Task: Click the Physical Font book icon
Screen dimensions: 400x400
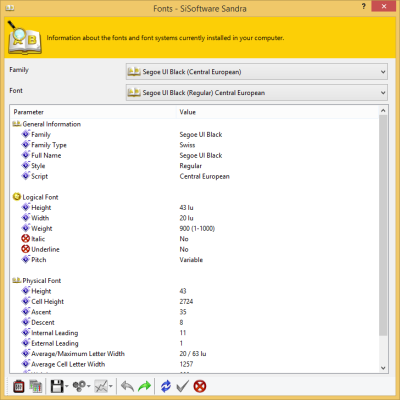Action: (17, 280)
